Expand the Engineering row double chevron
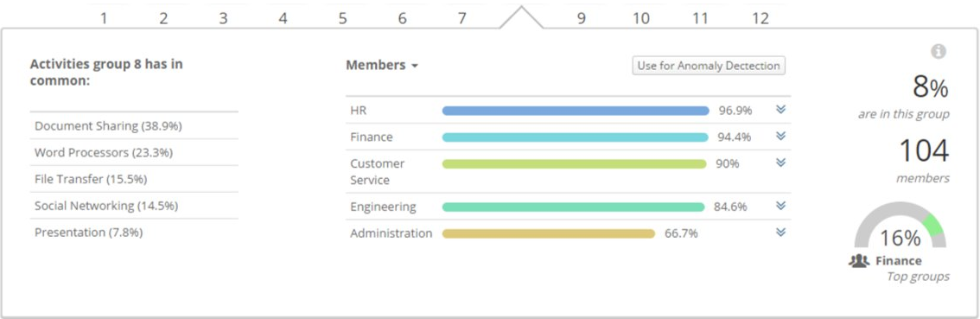 (x=780, y=206)
